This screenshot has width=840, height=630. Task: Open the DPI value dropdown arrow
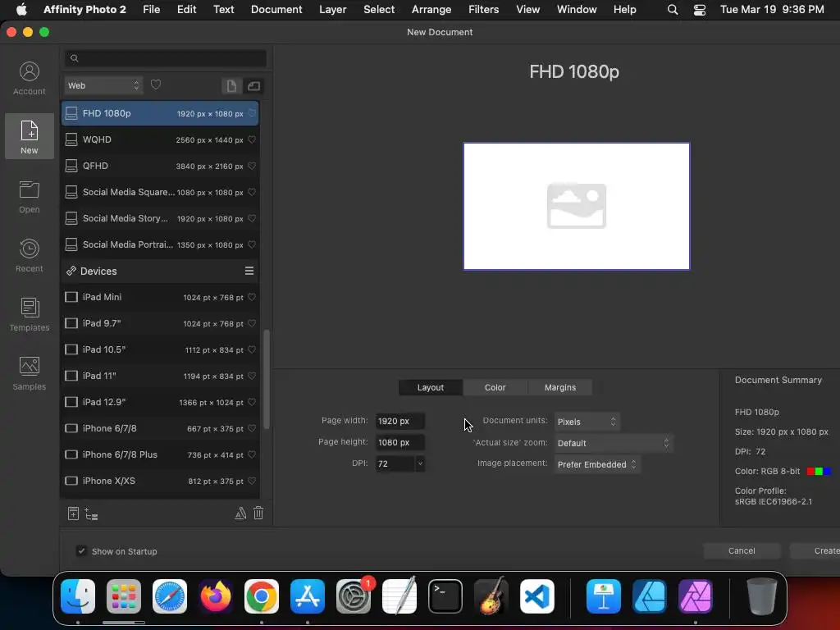[420, 464]
